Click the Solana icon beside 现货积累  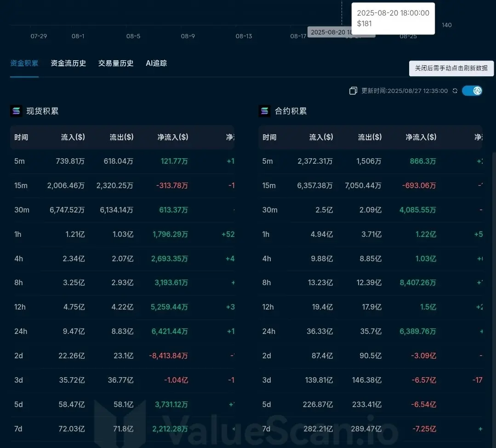pyautogui.click(x=16, y=111)
